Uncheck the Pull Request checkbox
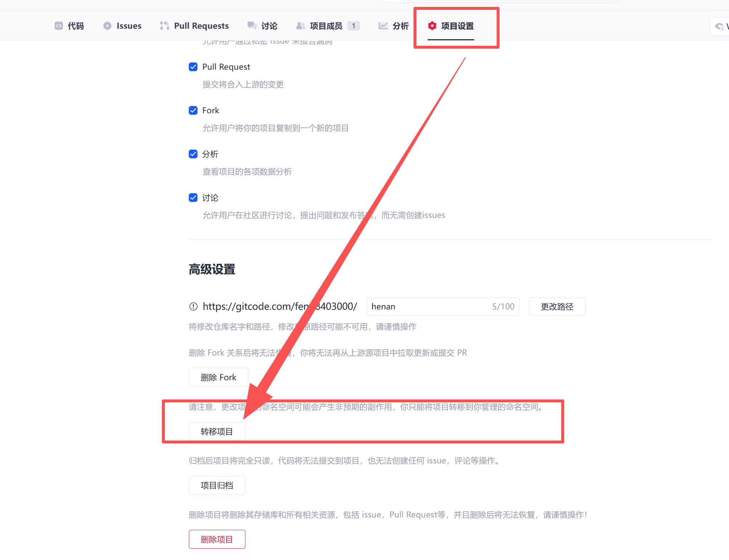Viewport: 729px width, 560px height. point(193,67)
